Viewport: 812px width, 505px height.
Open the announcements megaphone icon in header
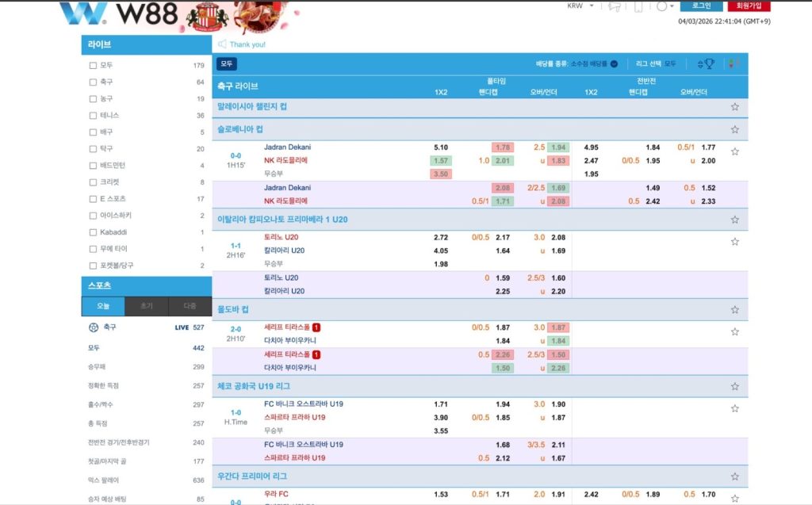(615, 6)
